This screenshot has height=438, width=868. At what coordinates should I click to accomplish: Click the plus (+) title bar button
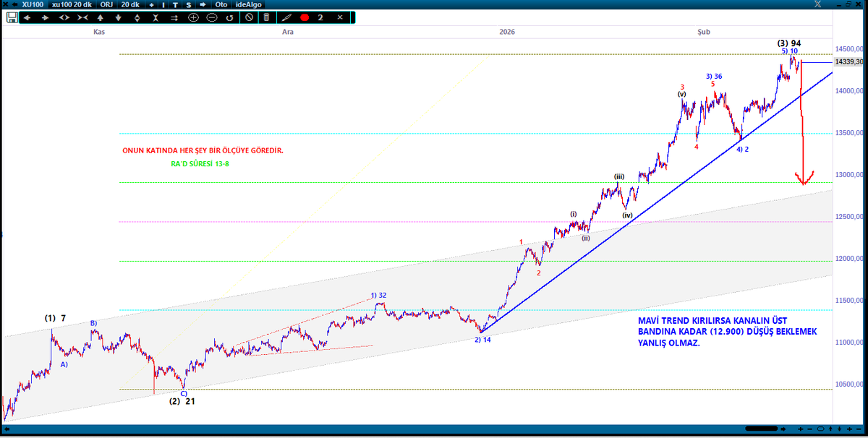[x=152, y=5]
